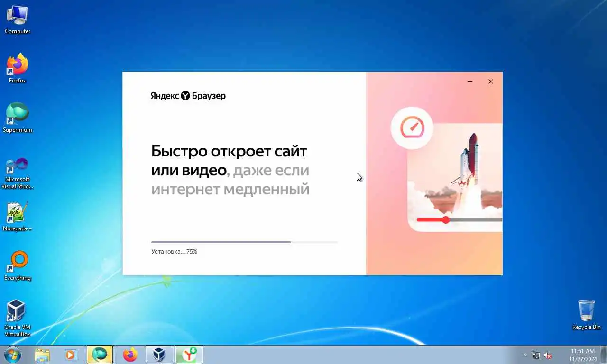The width and height of the screenshot is (607, 364).
Task: Click the 'интернет медленный' text line
Action: click(x=230, y=189)
